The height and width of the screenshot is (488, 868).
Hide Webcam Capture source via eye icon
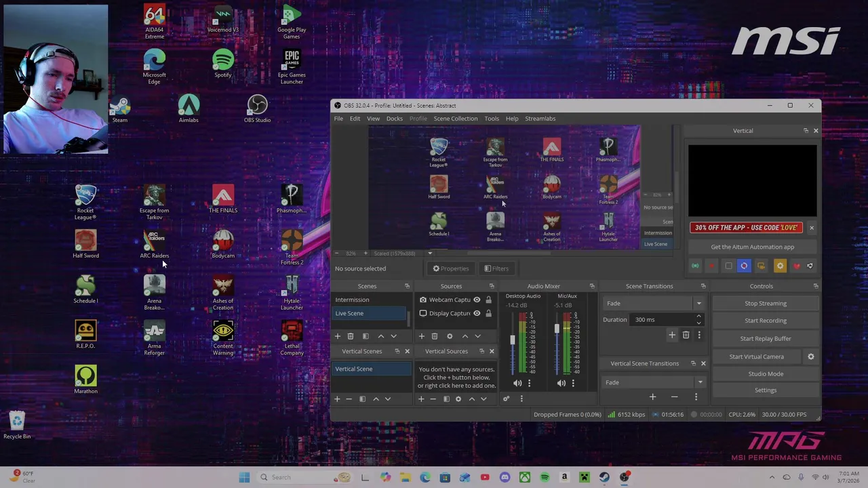coord(477,300)
